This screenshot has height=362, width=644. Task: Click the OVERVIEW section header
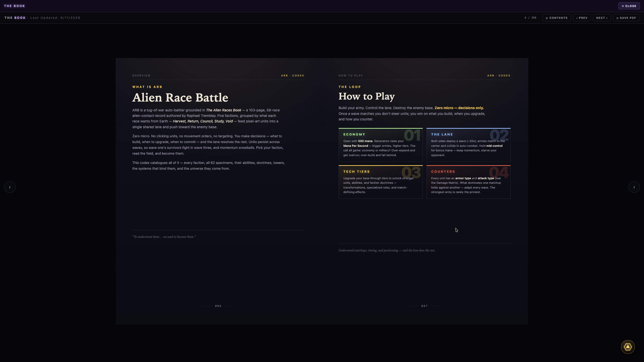(x=141, y=76)
